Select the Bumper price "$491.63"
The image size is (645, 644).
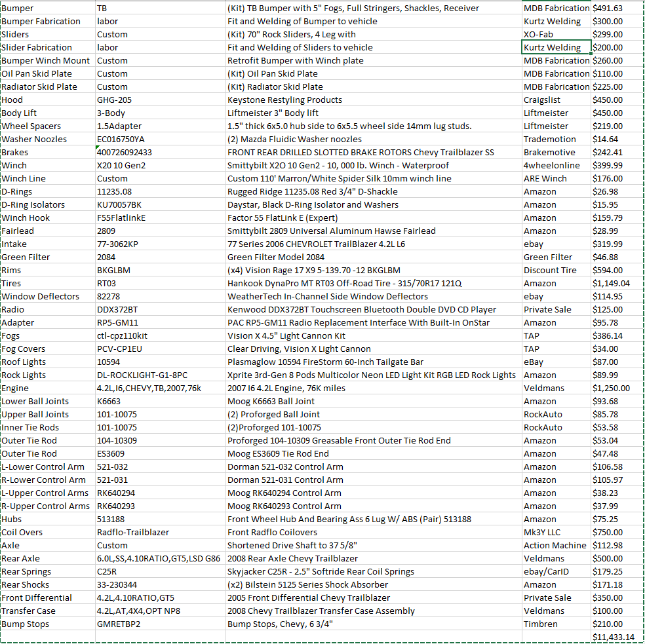coord(617,8)
